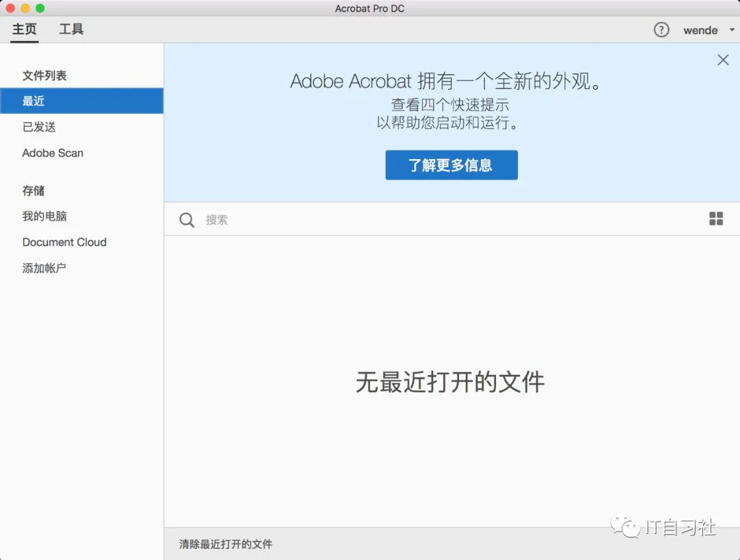Click the search magnifier icon
Viewport: 740px width, 560px height.
click(187, 219)
